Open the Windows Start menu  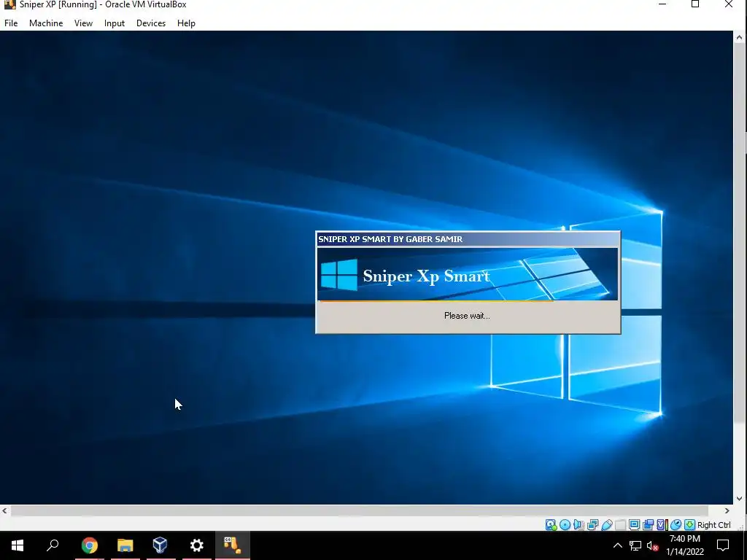18,545
